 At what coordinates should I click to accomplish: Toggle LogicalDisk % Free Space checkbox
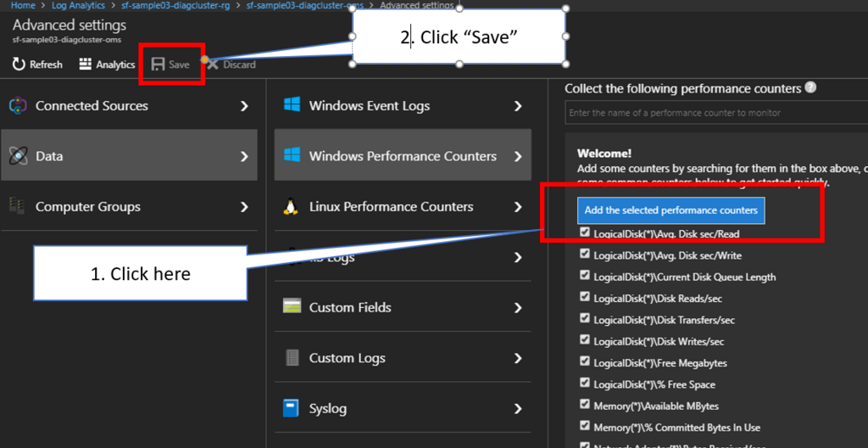585,383
